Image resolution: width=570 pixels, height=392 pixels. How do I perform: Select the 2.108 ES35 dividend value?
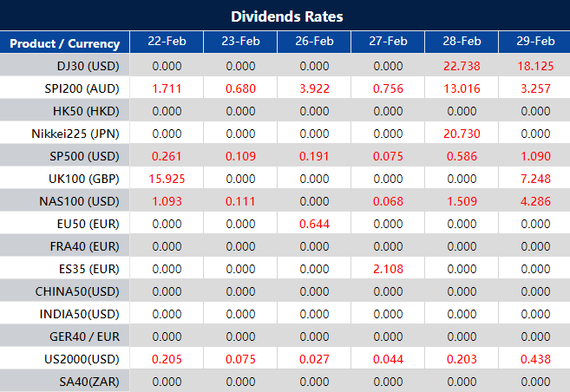388,269
